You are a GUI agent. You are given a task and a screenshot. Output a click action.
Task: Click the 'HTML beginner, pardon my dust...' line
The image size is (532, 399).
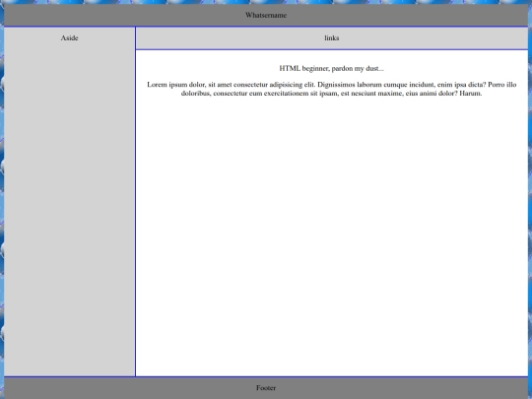(331, 69)
